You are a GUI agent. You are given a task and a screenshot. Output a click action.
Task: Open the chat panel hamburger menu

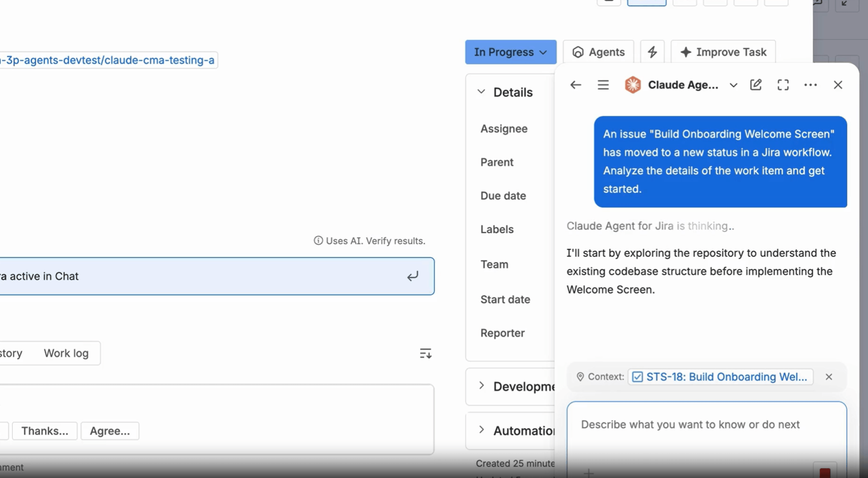(x=603, y=85)
